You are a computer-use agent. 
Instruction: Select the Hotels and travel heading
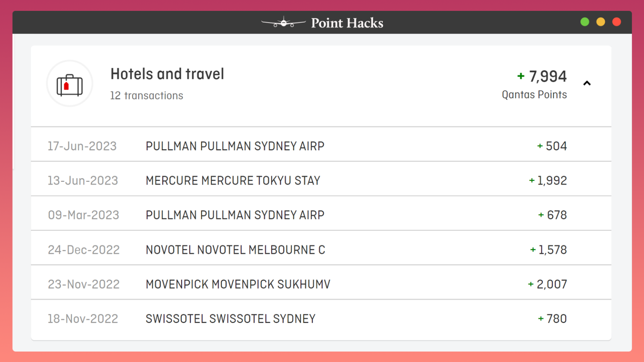(167, 74)
